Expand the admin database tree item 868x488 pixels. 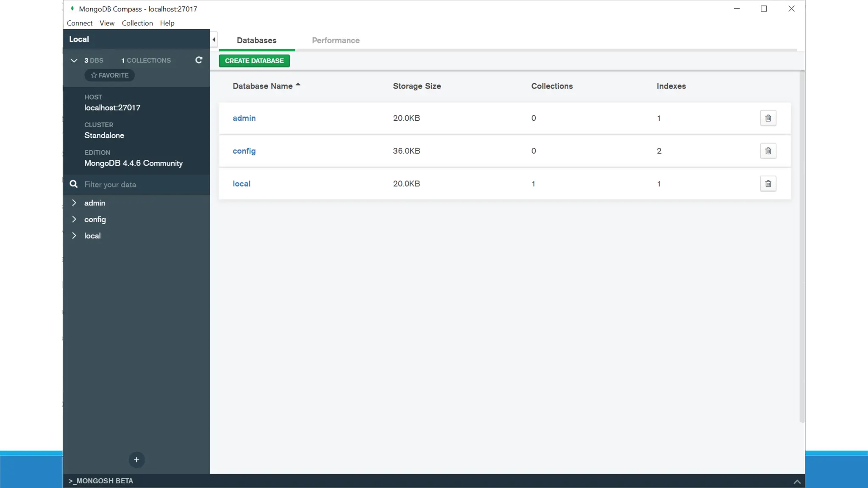(74, 203)
